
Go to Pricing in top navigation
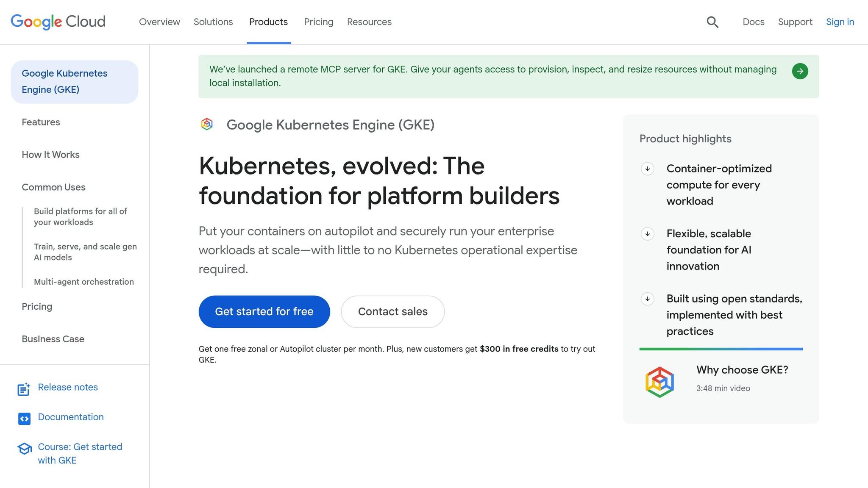coord(319,22)
